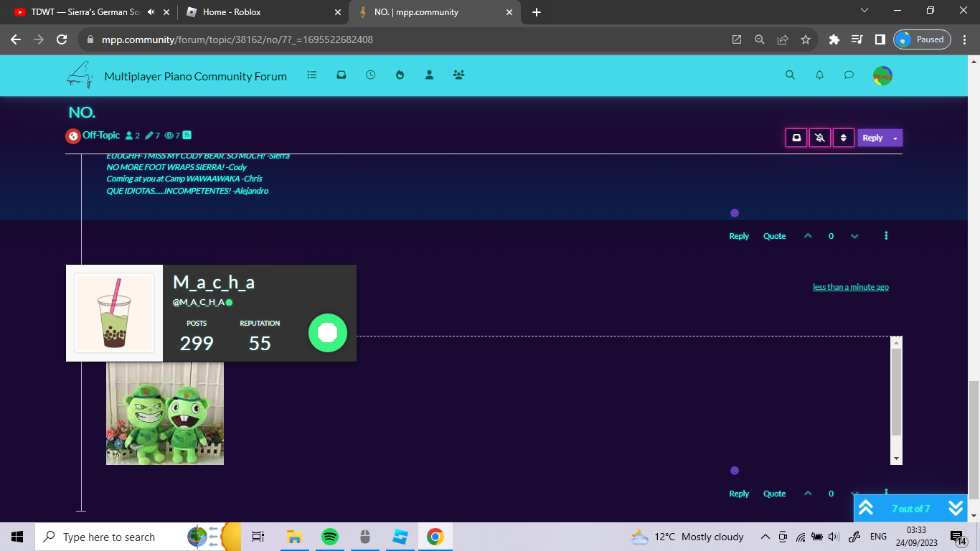Downvote the post ending with the Alejandro quote
Image resolution: width=980 pixels, height=551 pixels.
pyautogui.click(x=854, y=235)
